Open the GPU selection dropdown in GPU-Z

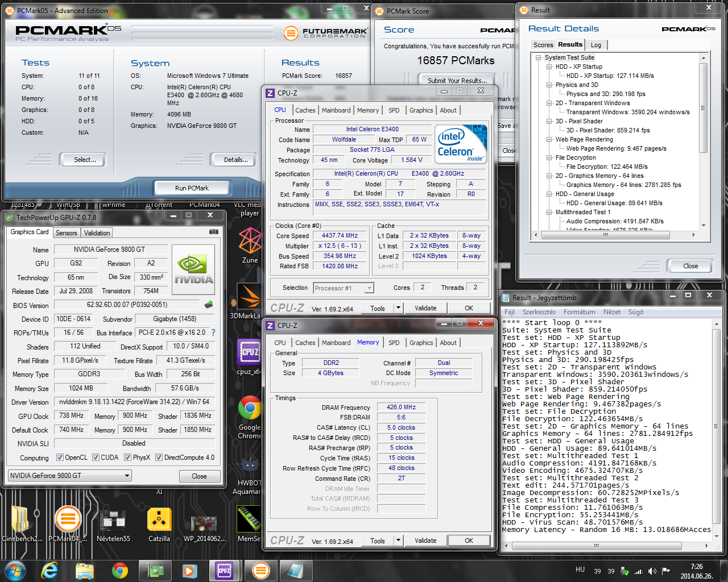click(x=71, y=476)
